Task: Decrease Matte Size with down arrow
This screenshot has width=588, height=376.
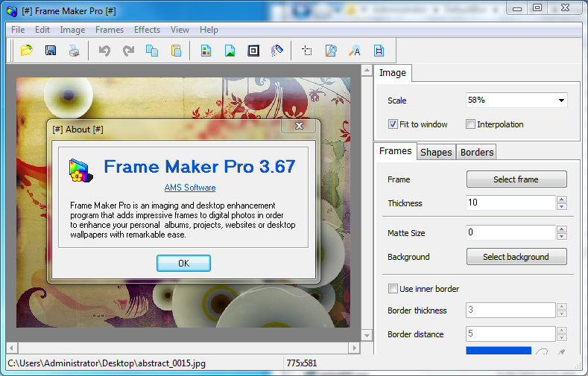Action: tap(562, 236)
